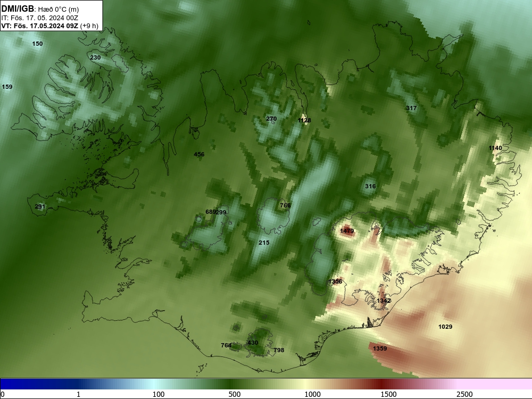Click the 1000 label on the color scale

[x=312, y=394]
